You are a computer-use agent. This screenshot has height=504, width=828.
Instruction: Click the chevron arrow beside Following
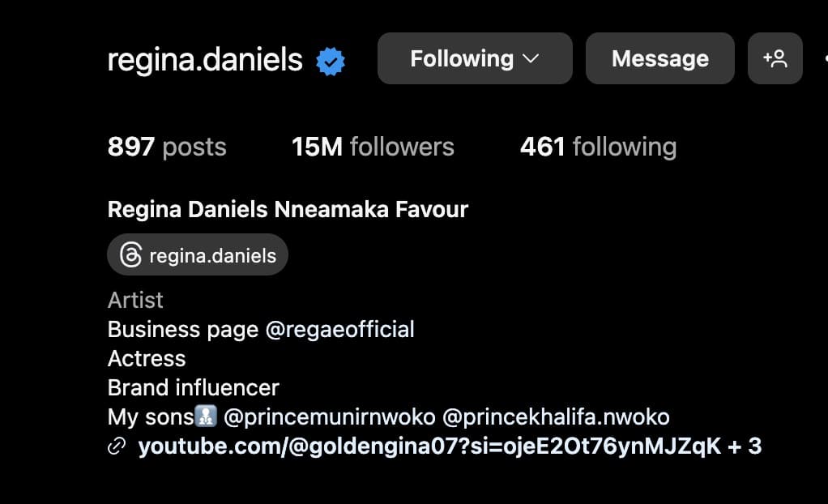(531, 58)
